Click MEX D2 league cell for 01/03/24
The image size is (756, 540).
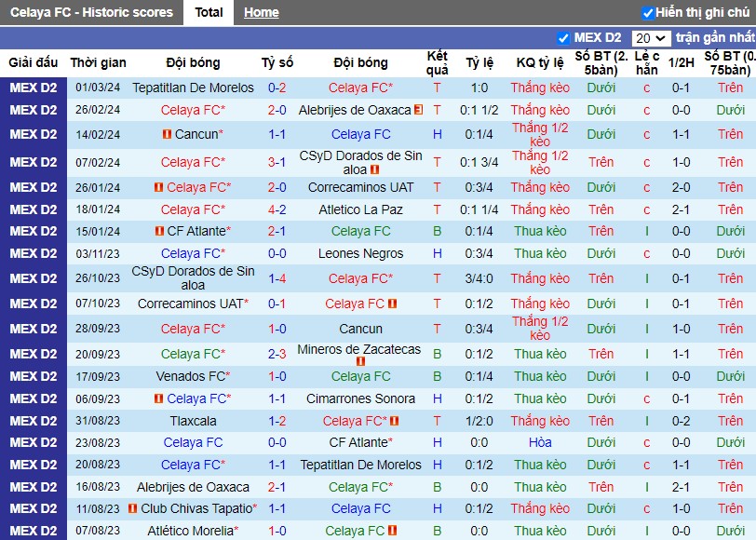(x=34, y=88)
